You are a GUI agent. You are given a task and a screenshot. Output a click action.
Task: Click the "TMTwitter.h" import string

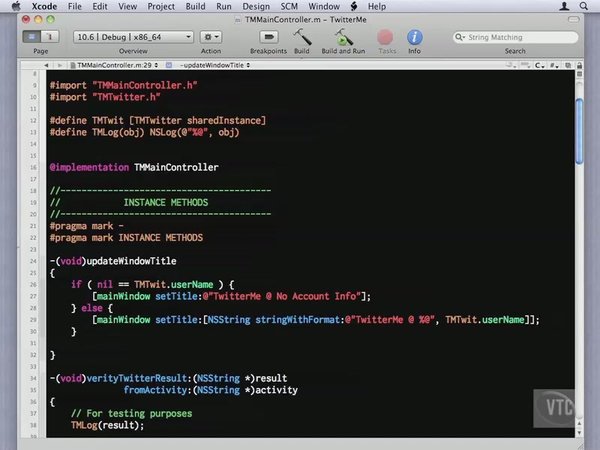pos(126,97)
